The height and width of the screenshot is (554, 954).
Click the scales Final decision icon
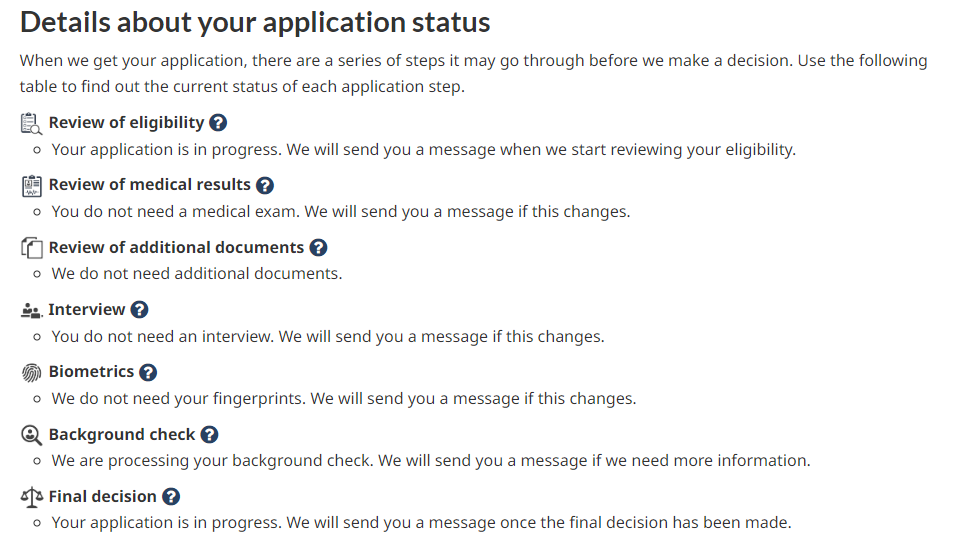(32, 497)
